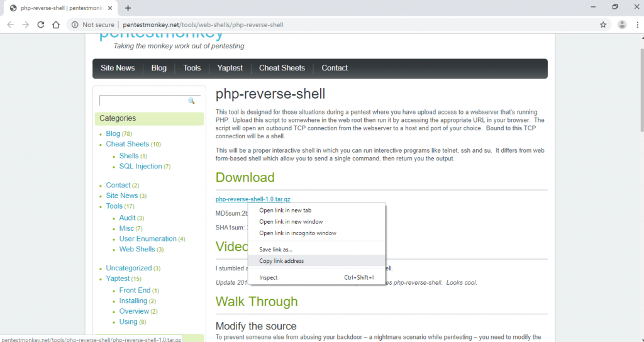
Task: Click the browser forward arrow
Action: pos(25,25)
